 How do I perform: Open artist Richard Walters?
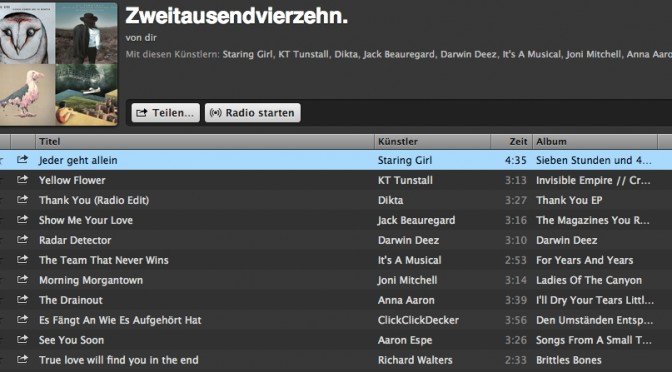(x=415, y=360)
